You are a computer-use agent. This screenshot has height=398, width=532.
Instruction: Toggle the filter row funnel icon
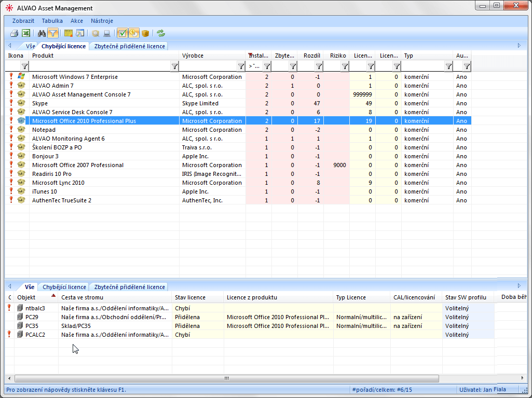[53, 33]
